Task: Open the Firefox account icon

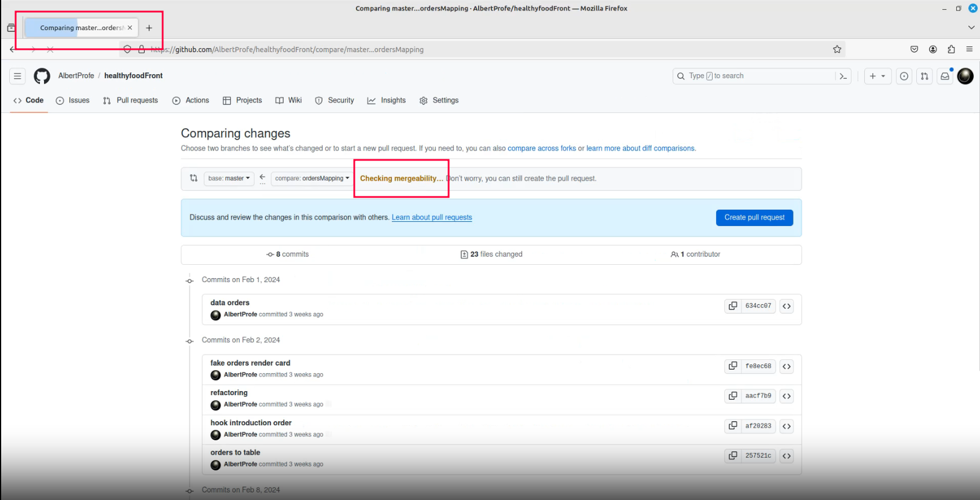Action: click(x=933, y=49)
